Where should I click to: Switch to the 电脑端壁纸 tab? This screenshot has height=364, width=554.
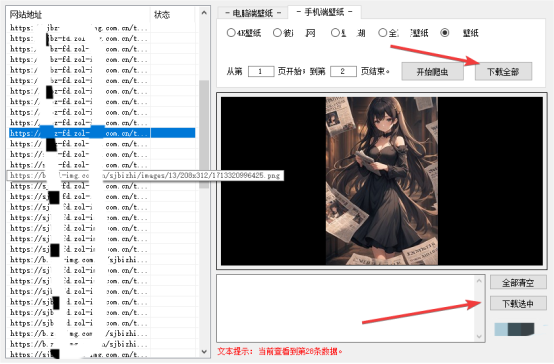point(252,13)
